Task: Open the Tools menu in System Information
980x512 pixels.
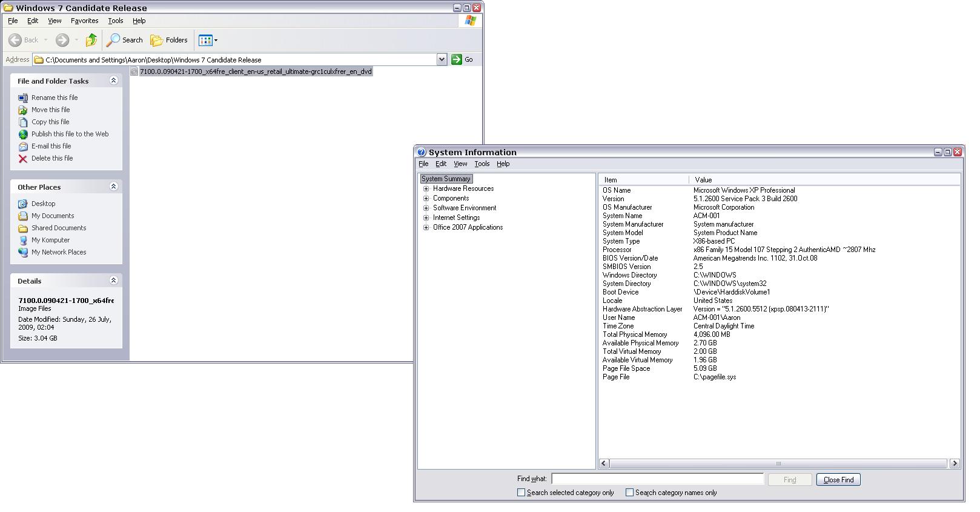Action: tap(482, 164)
